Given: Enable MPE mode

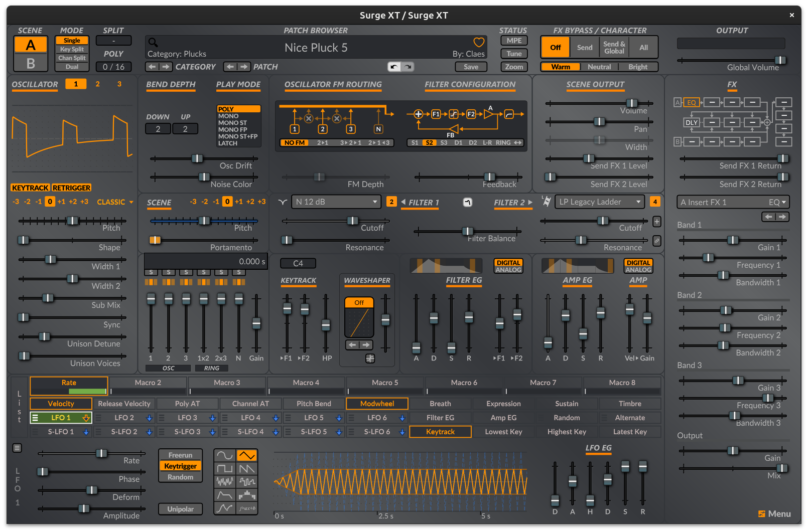Looking at the screenshot, I should (514, 41).
